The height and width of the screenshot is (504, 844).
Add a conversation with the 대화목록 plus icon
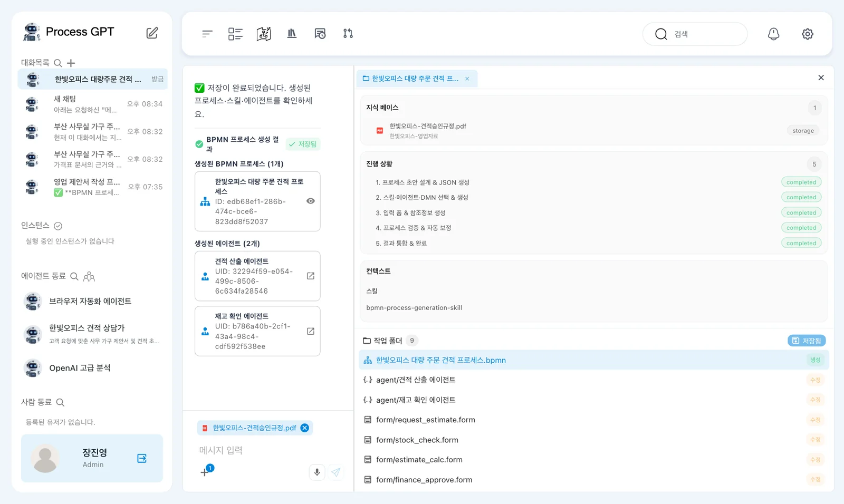click(x=71, y=63)
